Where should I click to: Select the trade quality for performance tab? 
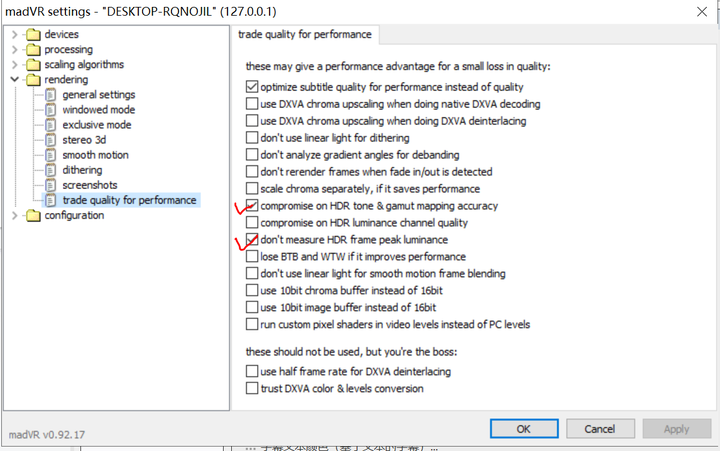(307, 34)
